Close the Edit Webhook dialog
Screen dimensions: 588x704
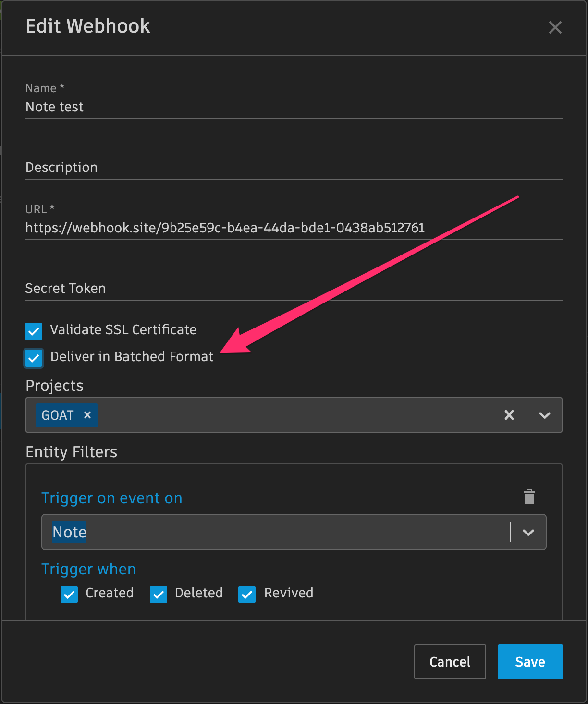pos(555,27)
